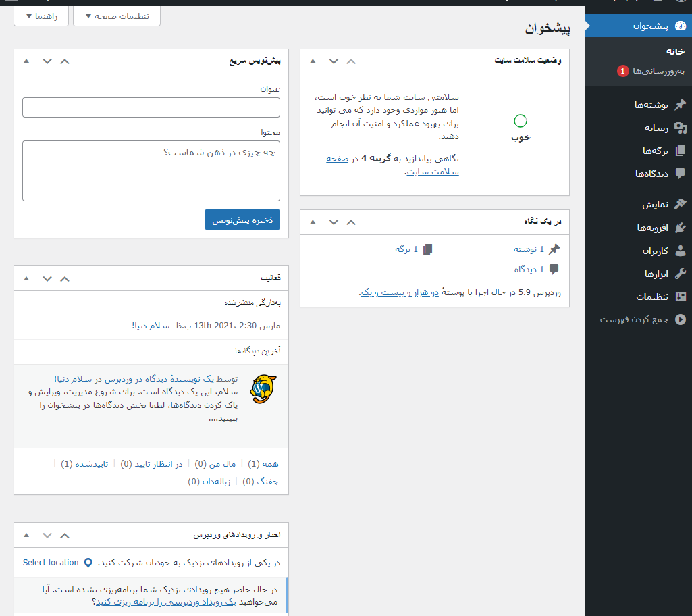Screen dimensions: 692x616
Task: Open the Help (راهنما) dropdown
Action: pos(41,16)
